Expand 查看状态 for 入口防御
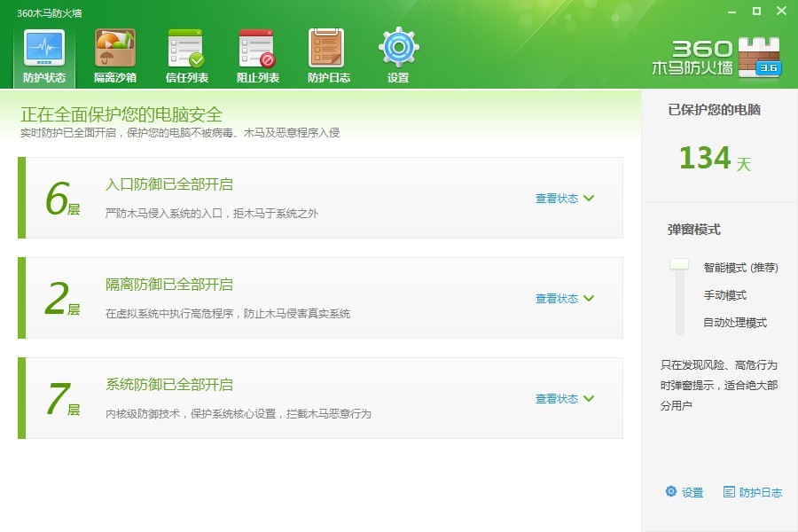 click(565, 198)
